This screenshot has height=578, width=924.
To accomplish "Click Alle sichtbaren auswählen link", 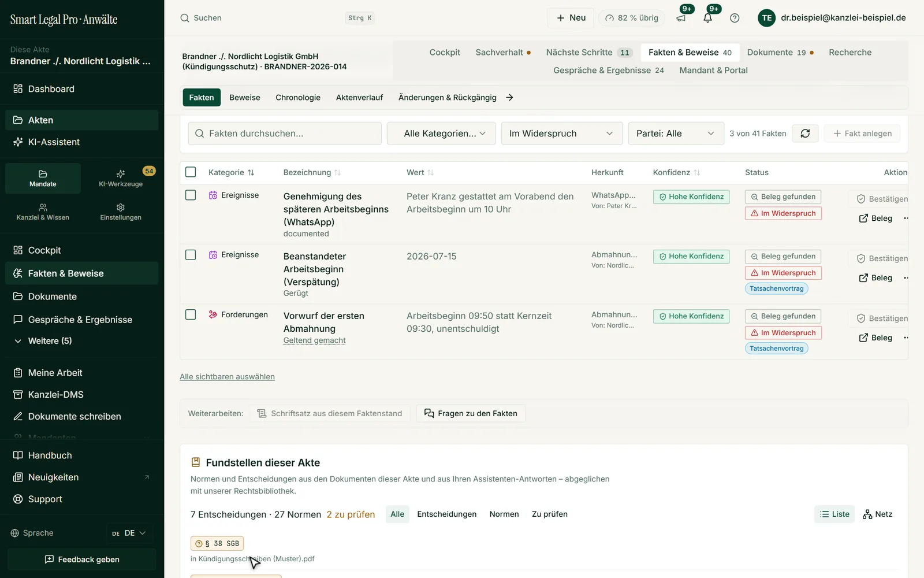I will (227, 377).
